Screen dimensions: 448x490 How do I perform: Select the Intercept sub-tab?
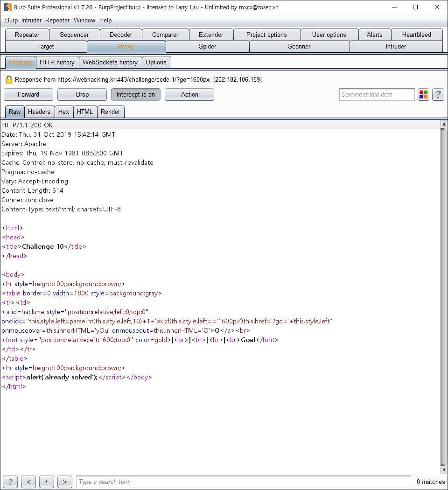[21, 63]
